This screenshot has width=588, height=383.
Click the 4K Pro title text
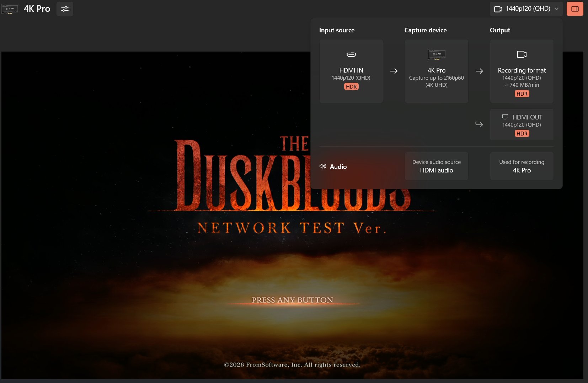(x=37, y=9)
